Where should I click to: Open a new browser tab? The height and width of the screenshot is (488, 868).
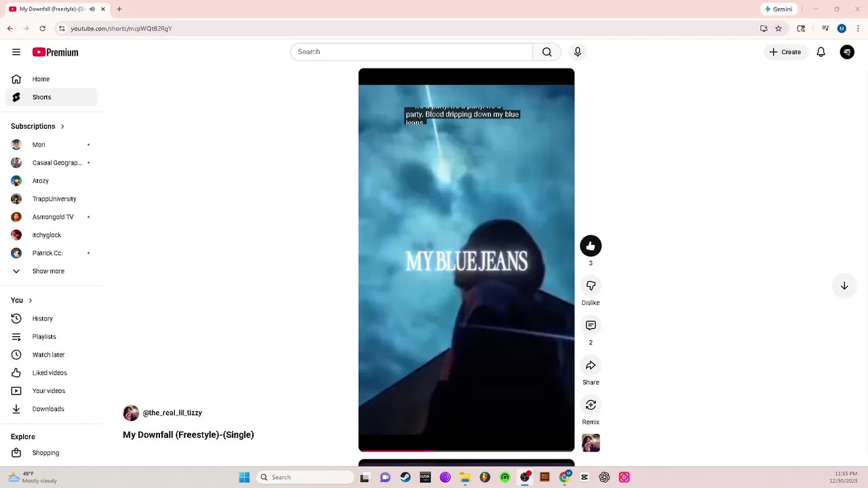pos(119,9)
